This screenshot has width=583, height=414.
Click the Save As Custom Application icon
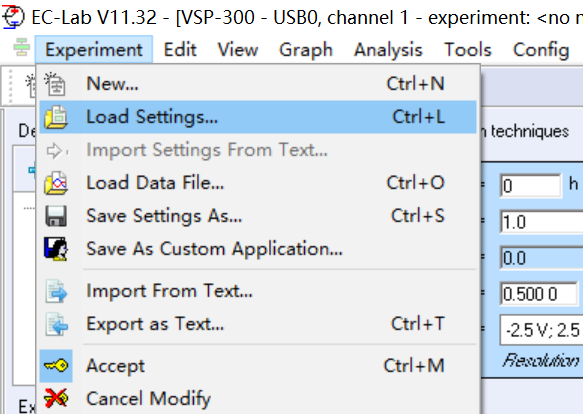point(56,249)
